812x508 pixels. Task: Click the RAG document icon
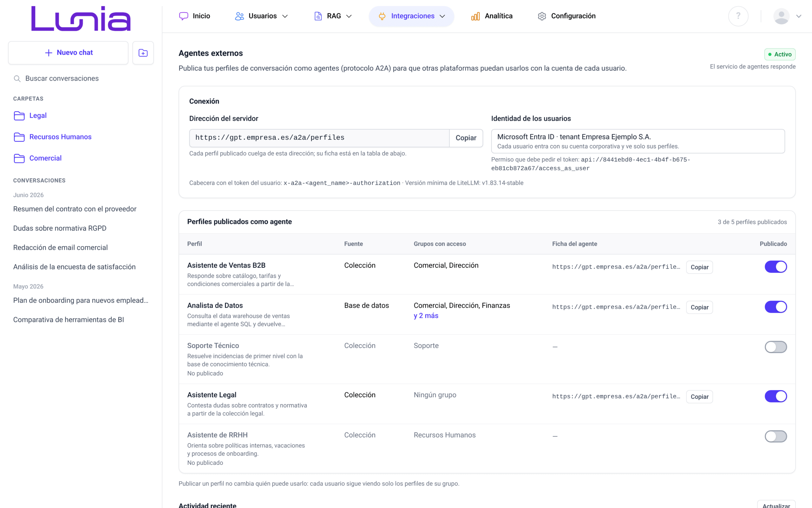tap(318, 16)
